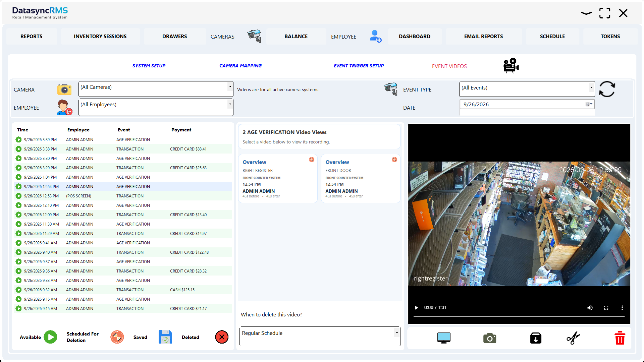Open the Email Reports tab

click(483, 37)
